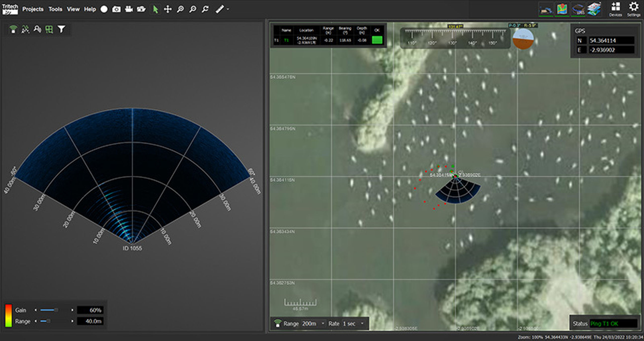Click the ruler measure tool
The image size is (644, 341).
220,9
